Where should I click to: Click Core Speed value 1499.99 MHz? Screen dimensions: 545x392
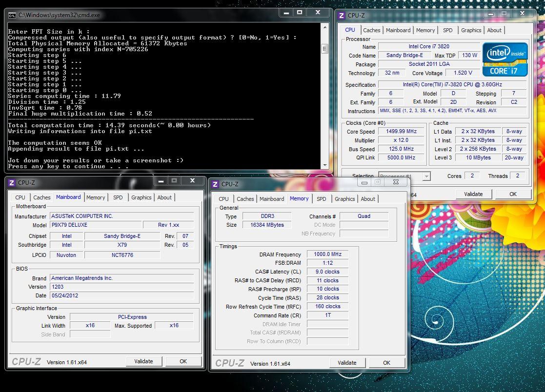click(401, 131)
